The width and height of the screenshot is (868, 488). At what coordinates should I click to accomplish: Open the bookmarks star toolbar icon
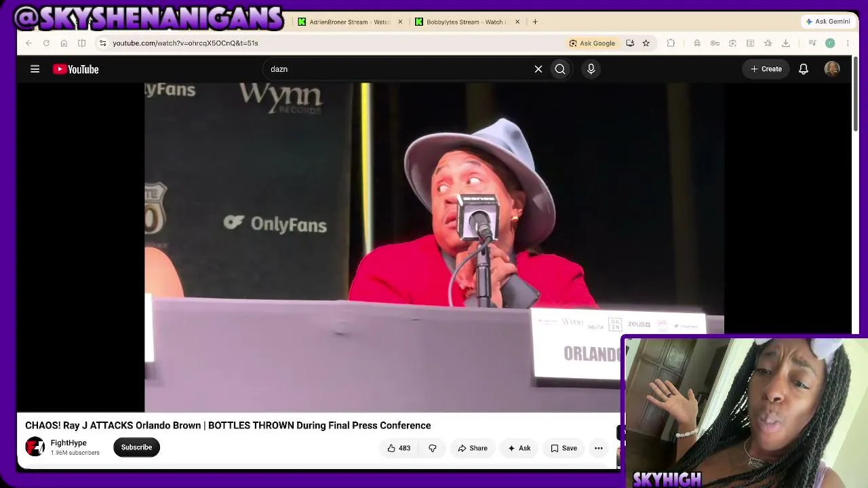(768, 43)
